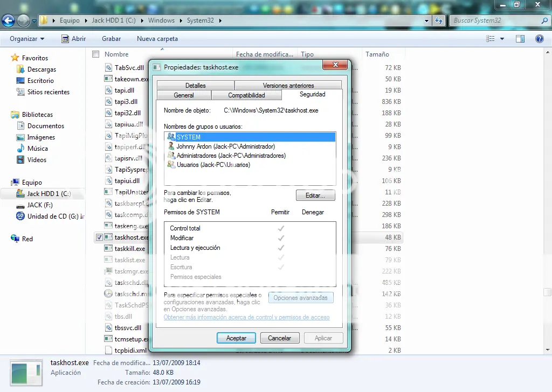
Task: Open the Música library
Action: point(38,149)
